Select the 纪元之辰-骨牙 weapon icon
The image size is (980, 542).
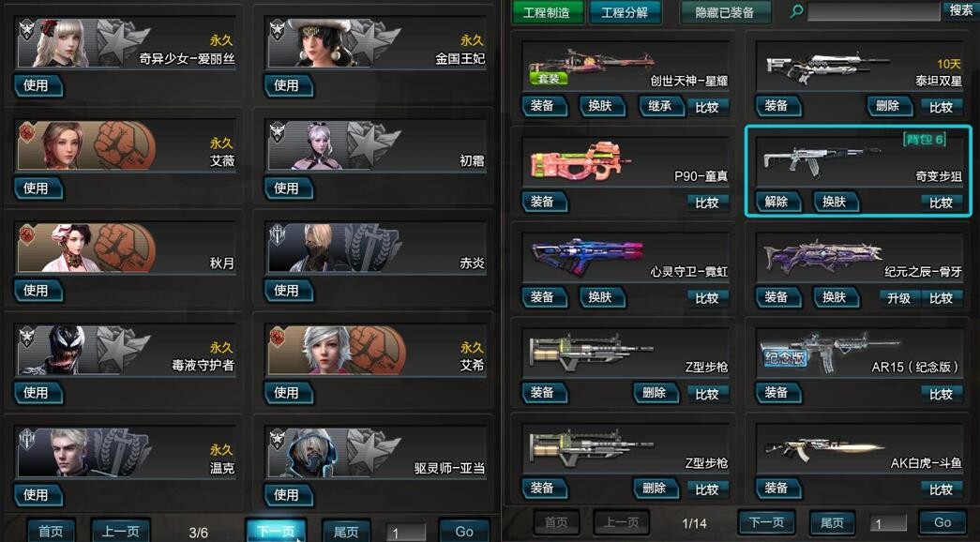point(822,256)
